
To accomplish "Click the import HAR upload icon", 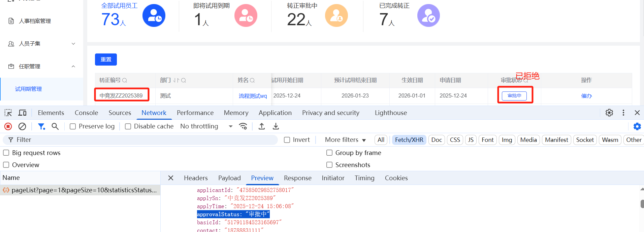I will (262, 126).
